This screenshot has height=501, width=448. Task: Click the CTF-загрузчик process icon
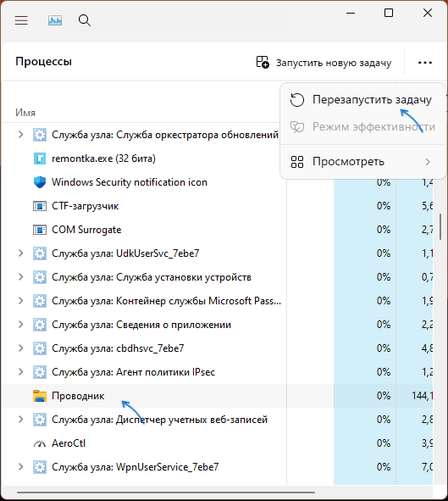tap(40, 206)
